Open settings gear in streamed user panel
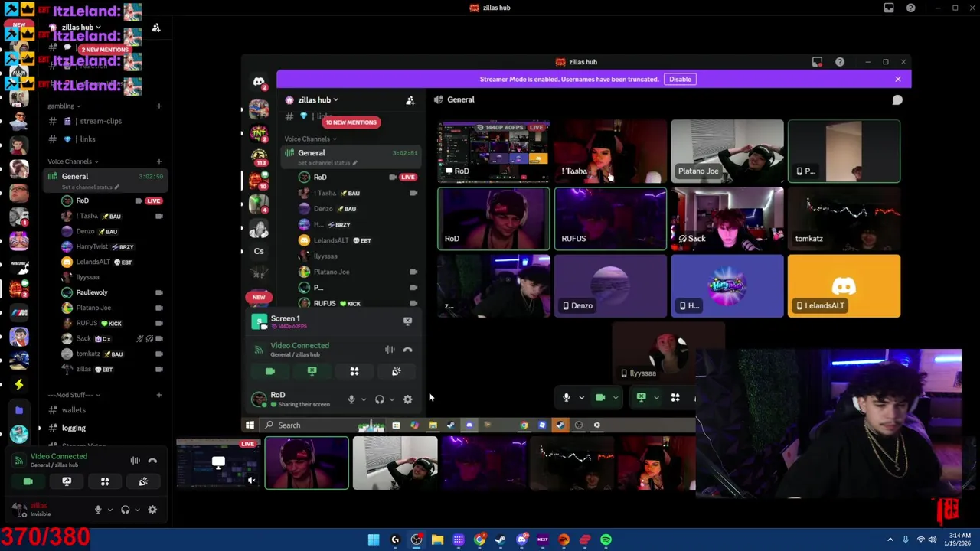 (407, 399)
